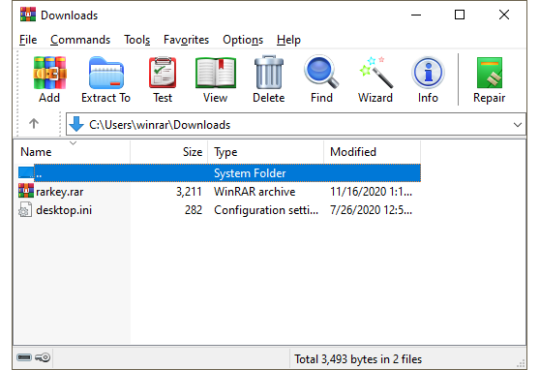Sort by Size column header
Screen dimensions: 540x370
(169, 152)
